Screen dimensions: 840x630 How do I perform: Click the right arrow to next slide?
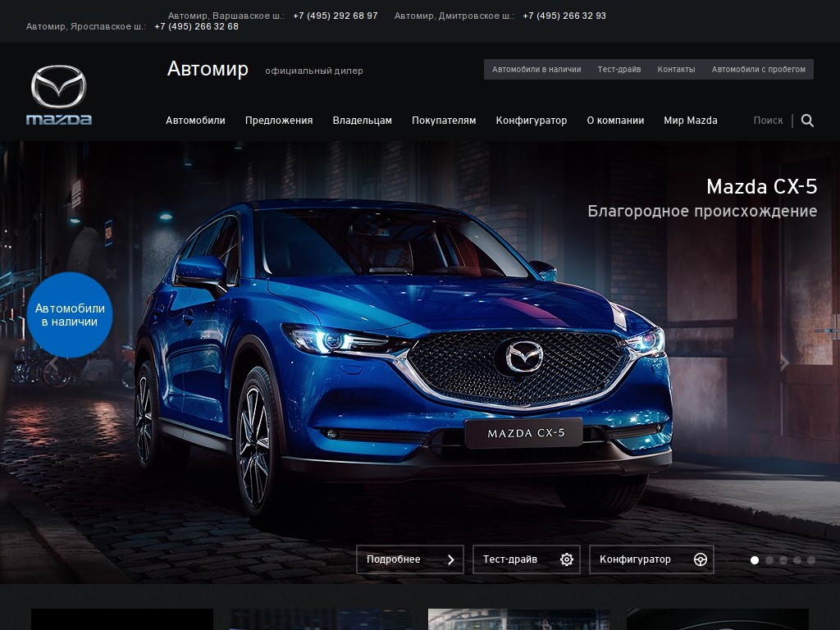(784, 363)
